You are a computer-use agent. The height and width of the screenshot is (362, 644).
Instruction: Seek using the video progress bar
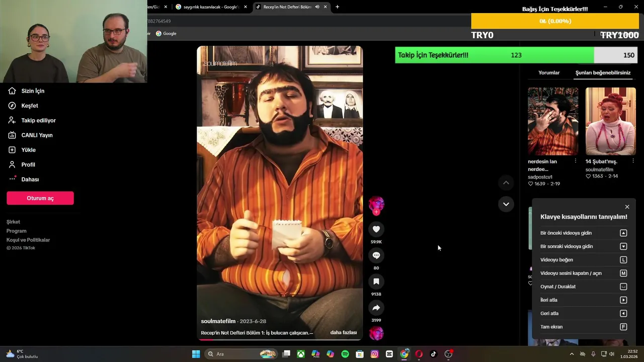click(x=280, y=339)
